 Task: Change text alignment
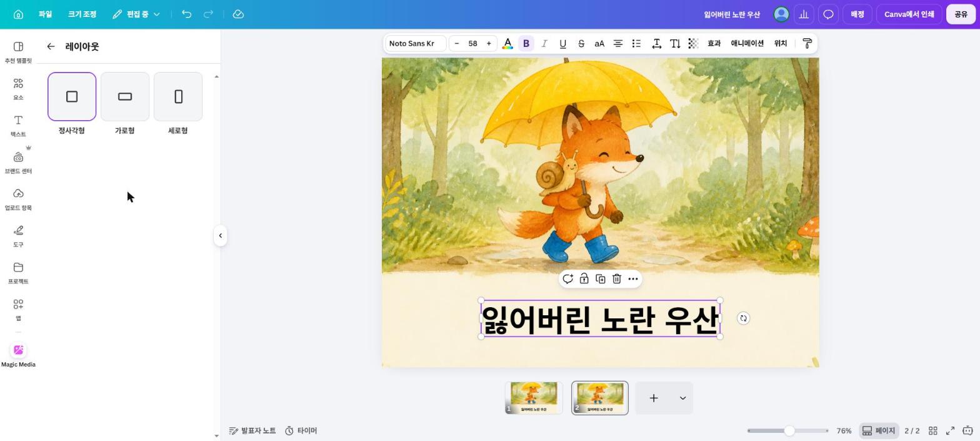pyautogui.click(x=617, y=43)
